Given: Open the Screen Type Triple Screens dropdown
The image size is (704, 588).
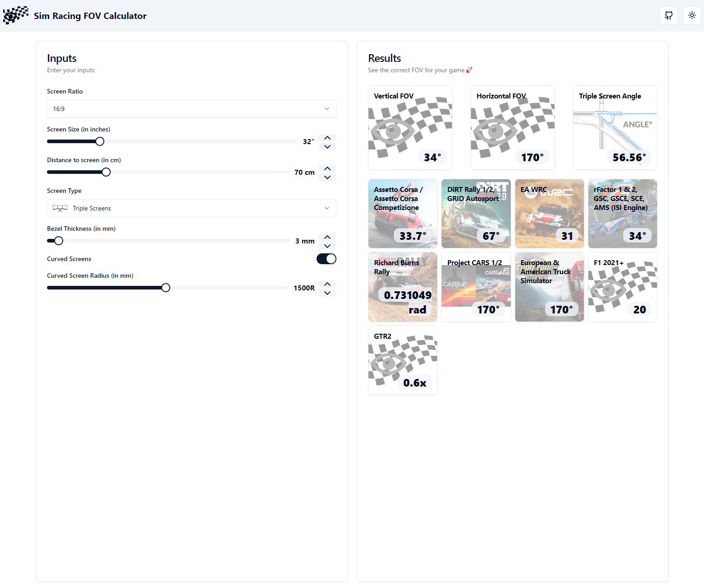Looking at the screenshot, I should tap(191, 208).
